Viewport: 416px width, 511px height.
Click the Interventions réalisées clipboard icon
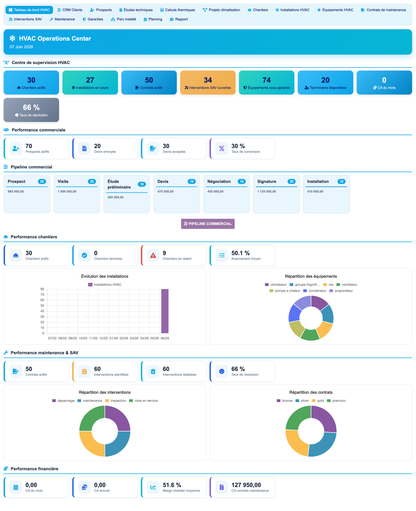click(x=153, y=371)
